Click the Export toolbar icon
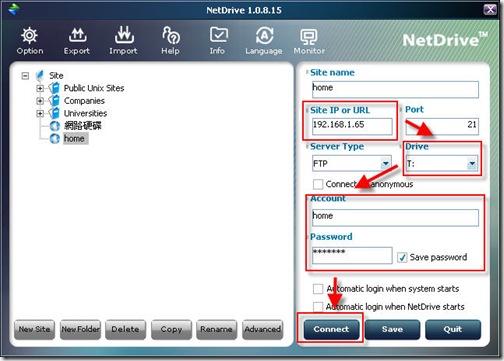This screenshot has height=361, width=504. click(x=77, y=35)
